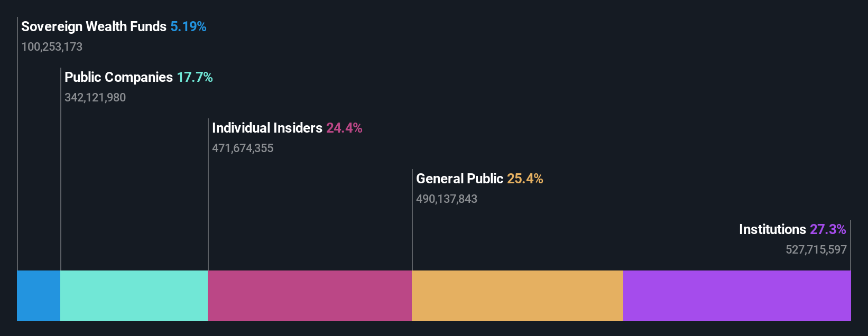Select the 342,121,980 share count
This screenshot has height=336, width=868.
(x=95, y=97)
